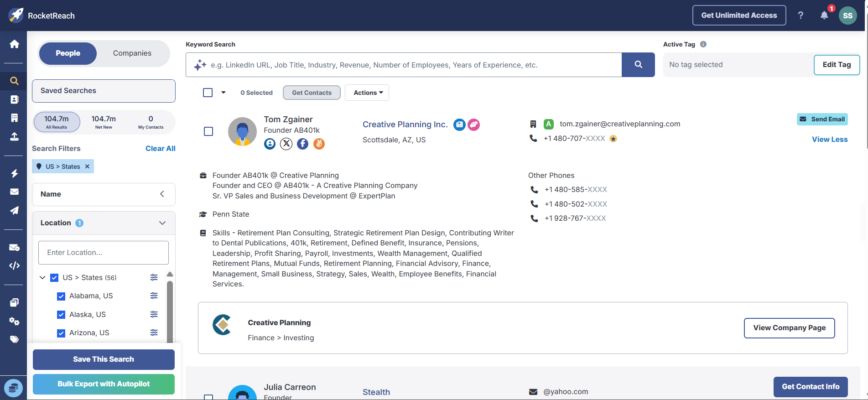Remove the US > States filter chip
The height and width of the screenshot is (400, 868).
pos(87,166)
